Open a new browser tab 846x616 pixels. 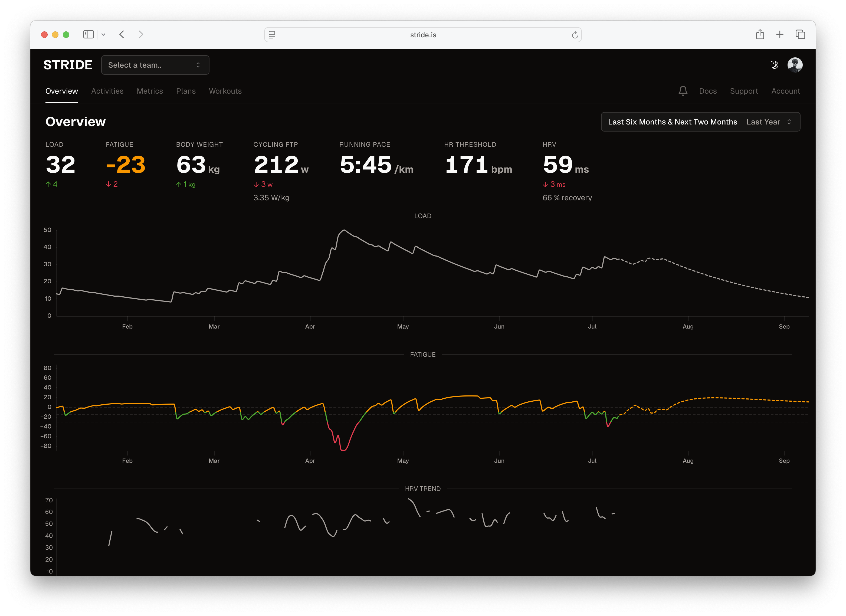click(780, 34)
